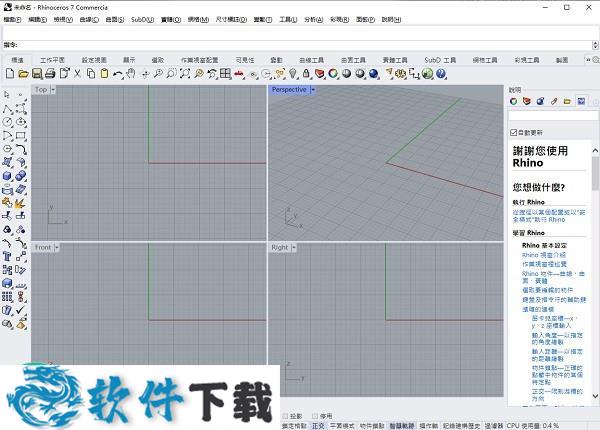This screenshot has width=600, height=430.
Task: Click the command line input field
Action: tap(304, 45)
